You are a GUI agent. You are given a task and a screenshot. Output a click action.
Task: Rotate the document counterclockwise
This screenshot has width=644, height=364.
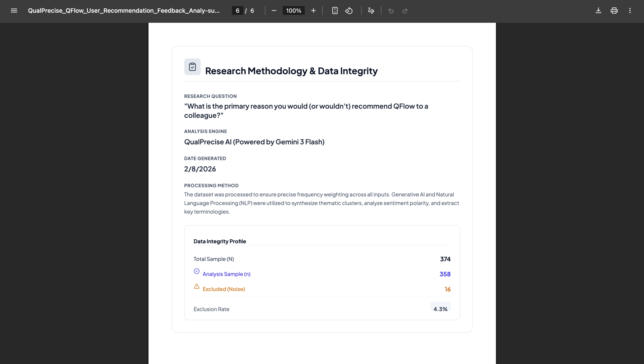[349, 11]
